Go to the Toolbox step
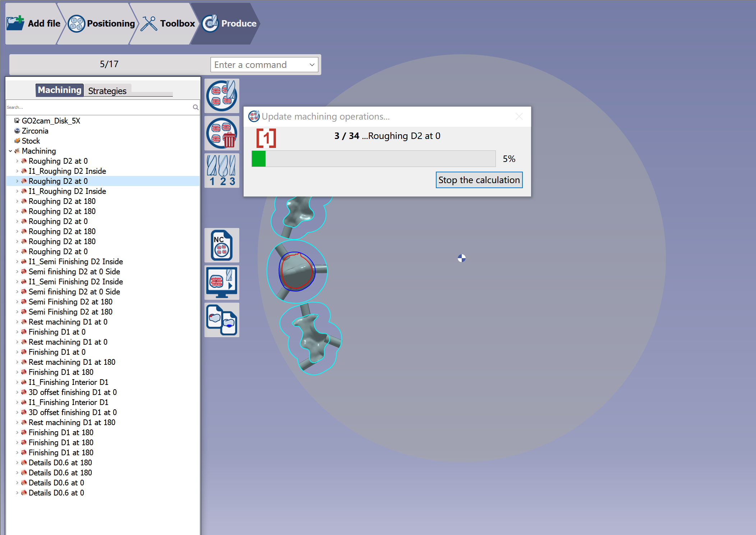This screenshot has height=535, width=756. pyautogui.click(x=168, y=23)
